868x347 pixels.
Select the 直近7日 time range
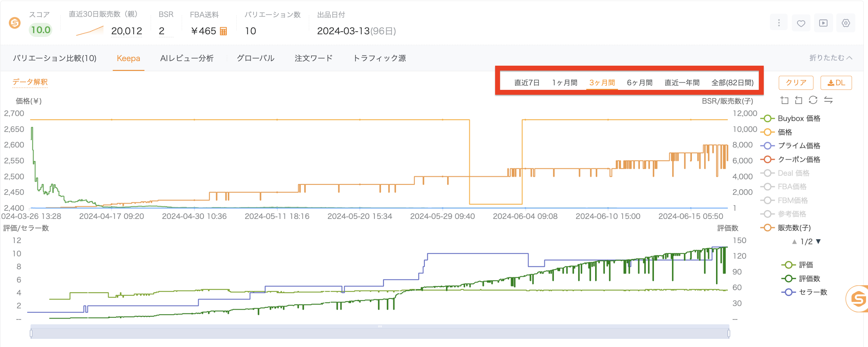[x=527, y=83]
